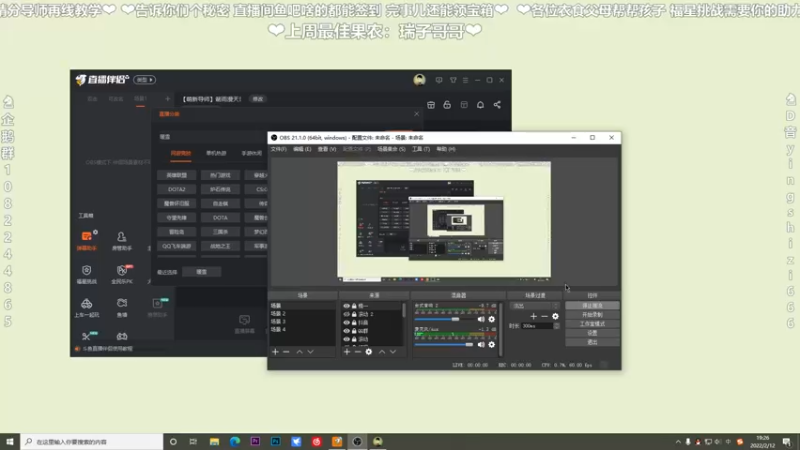Open 福星挑战 tool in toolbox
Image resolution: width=800 pixels, height=450 pixels.
point(87,274)
